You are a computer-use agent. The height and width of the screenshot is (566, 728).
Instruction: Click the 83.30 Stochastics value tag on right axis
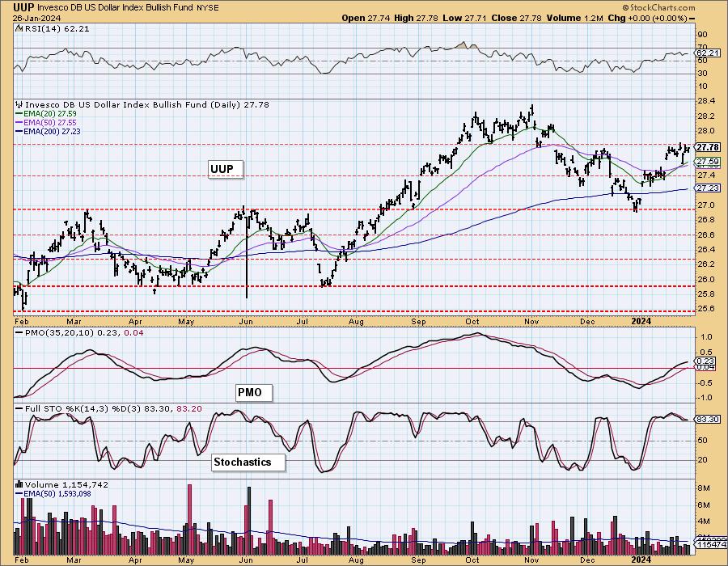click(709, 420)
